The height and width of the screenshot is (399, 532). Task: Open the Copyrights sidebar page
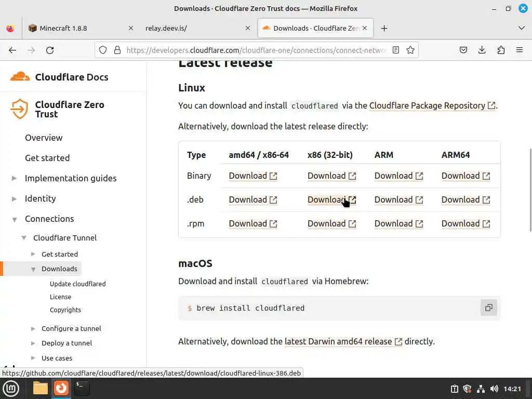[65, 310]
